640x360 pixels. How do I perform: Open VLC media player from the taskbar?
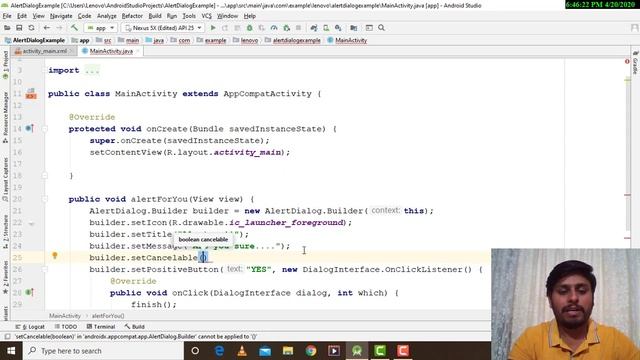(x=242, y=351)
